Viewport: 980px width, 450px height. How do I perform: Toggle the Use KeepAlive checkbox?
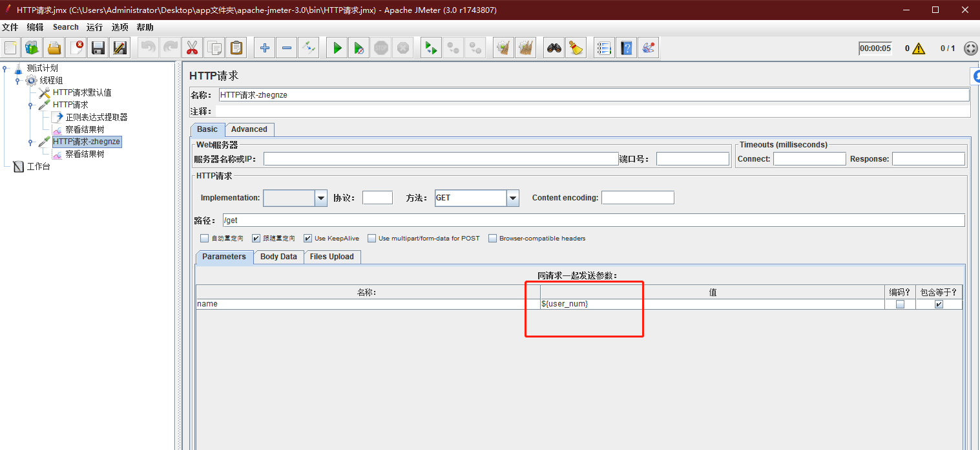pos(308,238)
